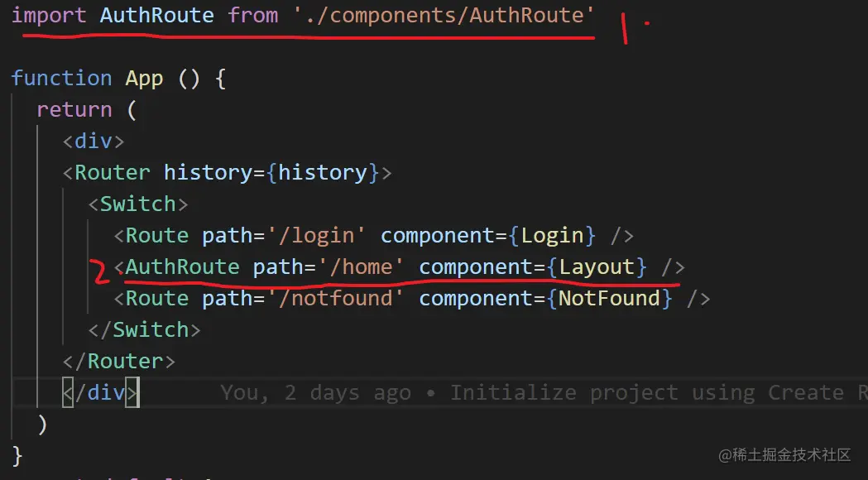Click the {Login} component value
The width and height of the screenshot is (868, 480).
[x=551, y=236]
